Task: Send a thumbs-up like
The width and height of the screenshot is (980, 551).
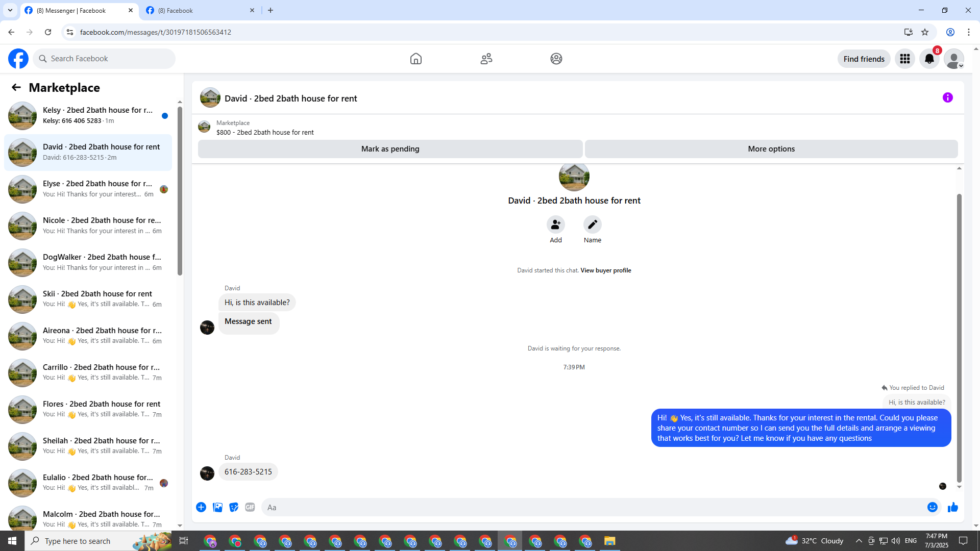Action: pos(952,507)
